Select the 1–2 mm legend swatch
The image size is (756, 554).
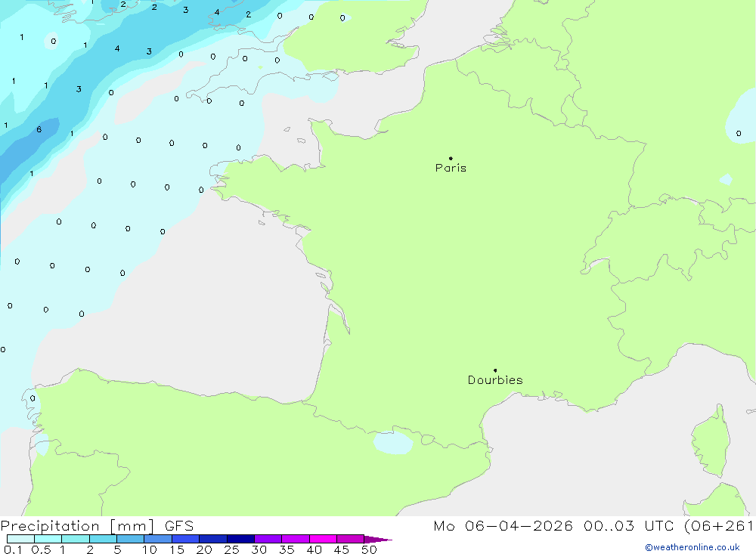(76, 539)
